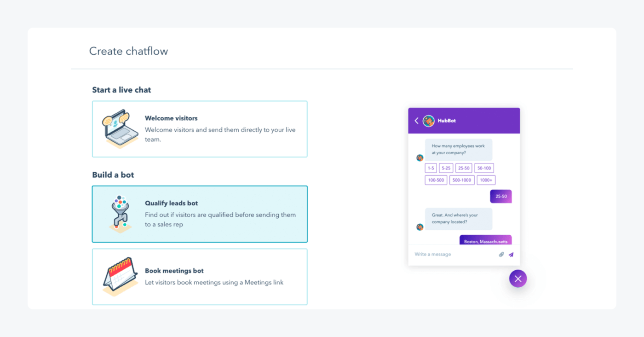
Task: Close the chat widget with the purple X button
Action: (x=518, y=279)
